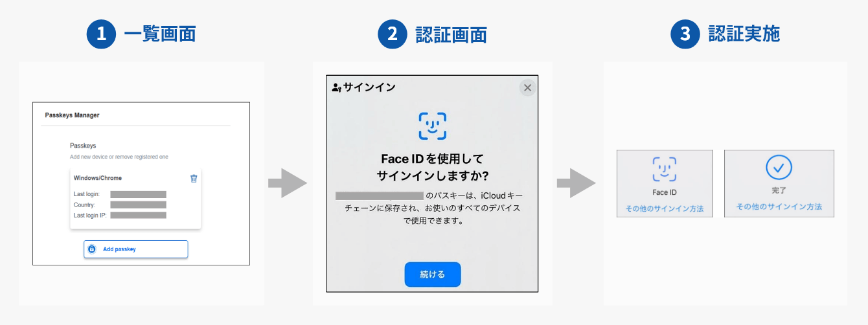The width and height of the screenshot is (868, 325).
Task: Click the person-key icon beside サインイン
Action: click(x=336, y=87)
